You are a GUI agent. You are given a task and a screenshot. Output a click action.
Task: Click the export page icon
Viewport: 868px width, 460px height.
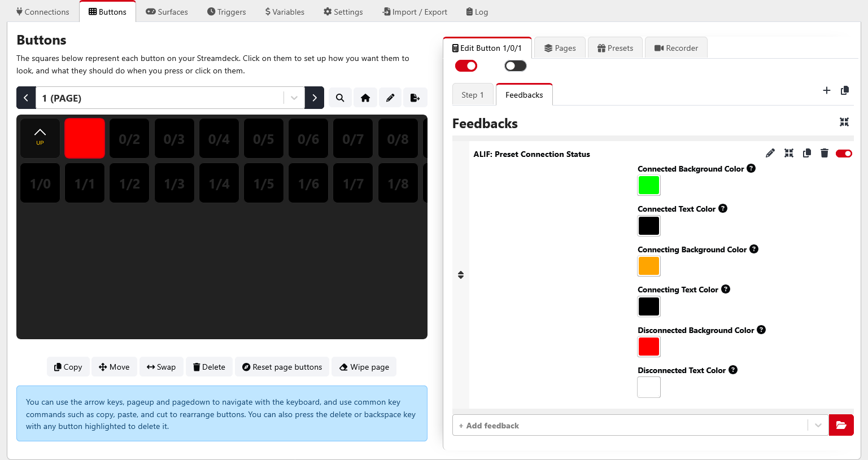point(415,98)
